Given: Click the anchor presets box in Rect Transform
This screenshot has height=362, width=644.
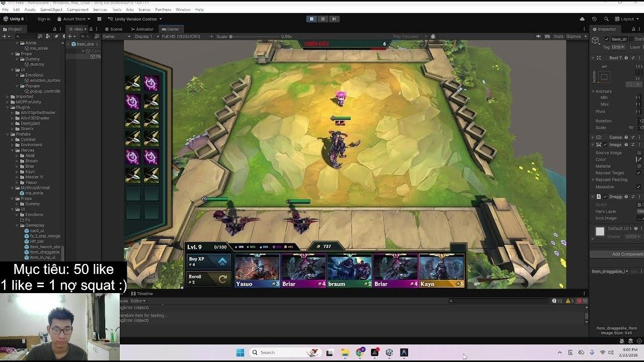Looking at the screenshot, I should click(604, 77).
